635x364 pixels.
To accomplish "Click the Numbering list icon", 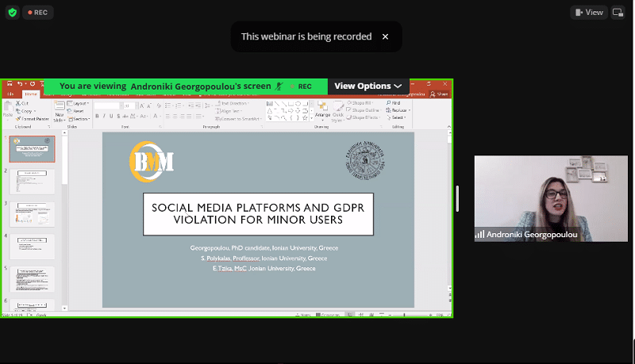I will pyautogui.click(x=178, y=105).
